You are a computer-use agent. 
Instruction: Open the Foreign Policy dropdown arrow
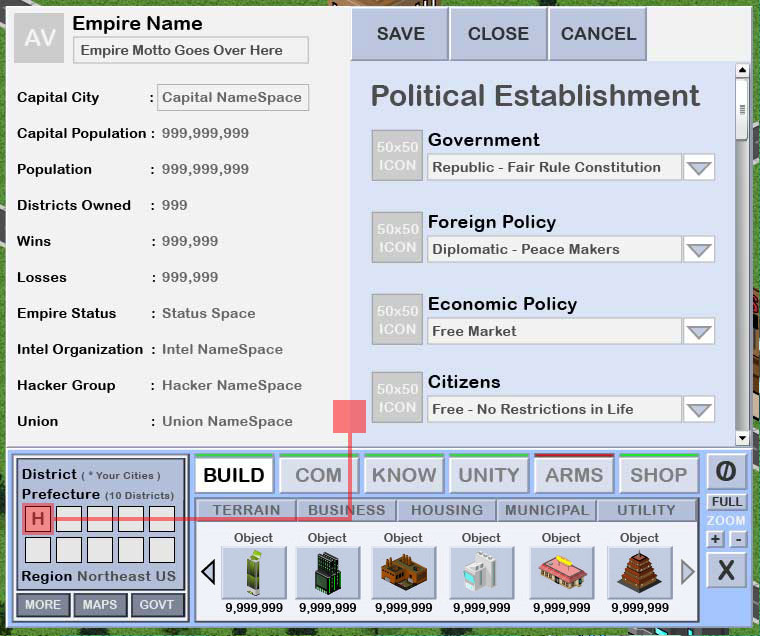pyautogui.click(x=699, y=250)
